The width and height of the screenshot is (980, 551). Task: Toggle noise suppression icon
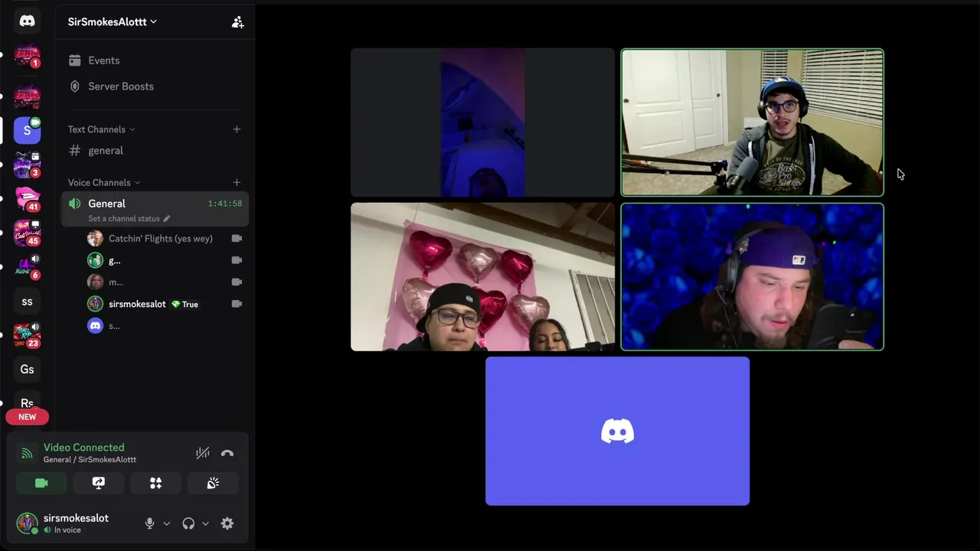(202, 453)
